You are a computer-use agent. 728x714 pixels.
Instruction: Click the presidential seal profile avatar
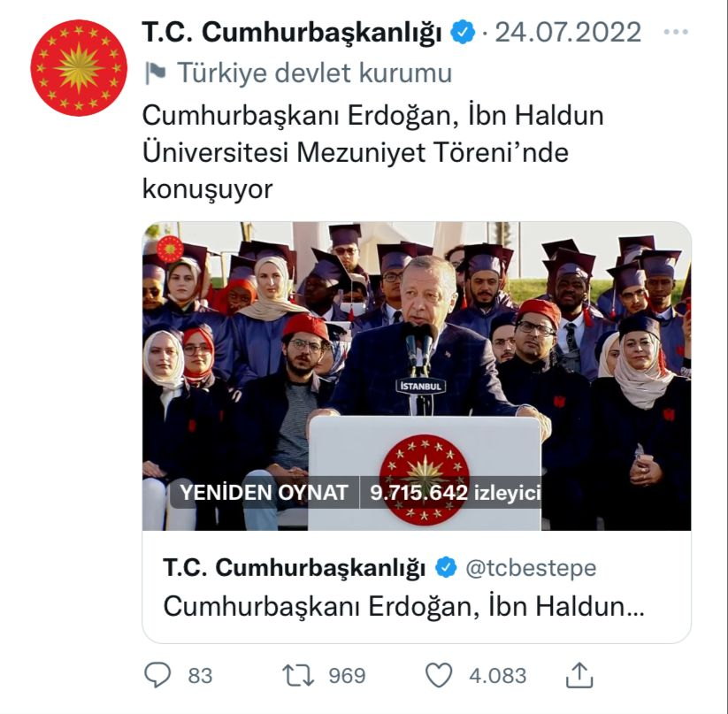click(x=79, y=68)
